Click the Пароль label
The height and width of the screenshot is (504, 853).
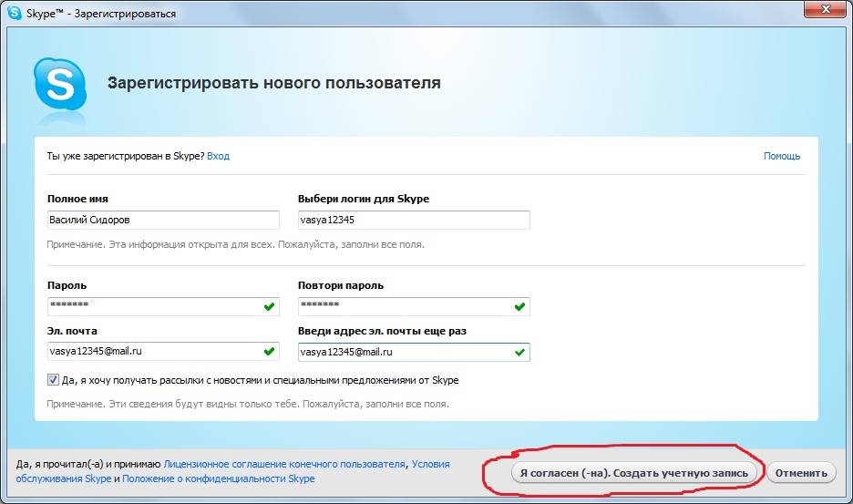pos(67,285)
